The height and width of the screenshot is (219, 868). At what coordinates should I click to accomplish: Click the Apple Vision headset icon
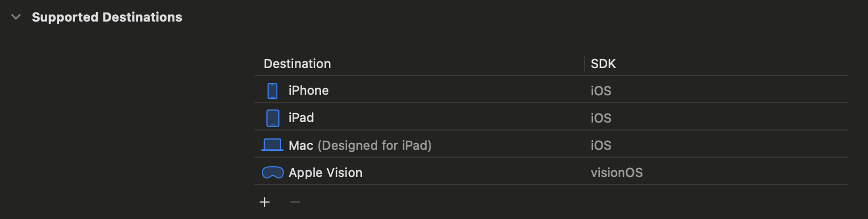273,172
